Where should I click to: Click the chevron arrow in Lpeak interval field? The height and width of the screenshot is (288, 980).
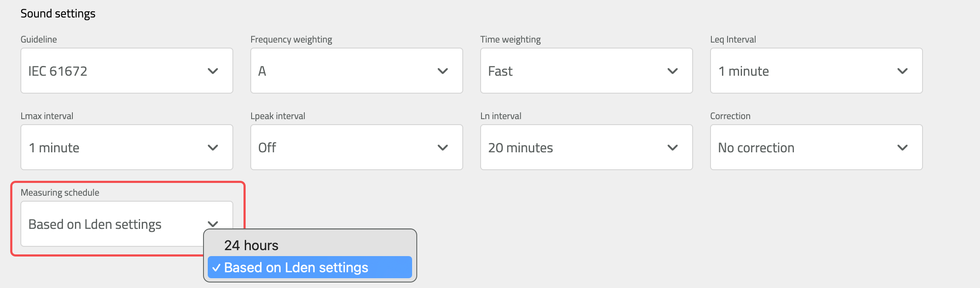point(443,148)
